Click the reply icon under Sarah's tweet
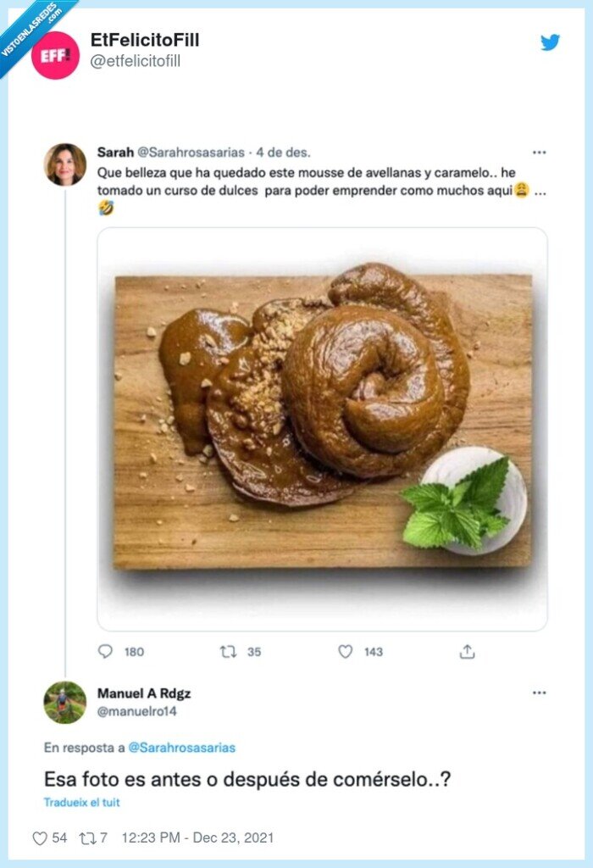Viewport: 593px width, 868px height. [105, 651]
